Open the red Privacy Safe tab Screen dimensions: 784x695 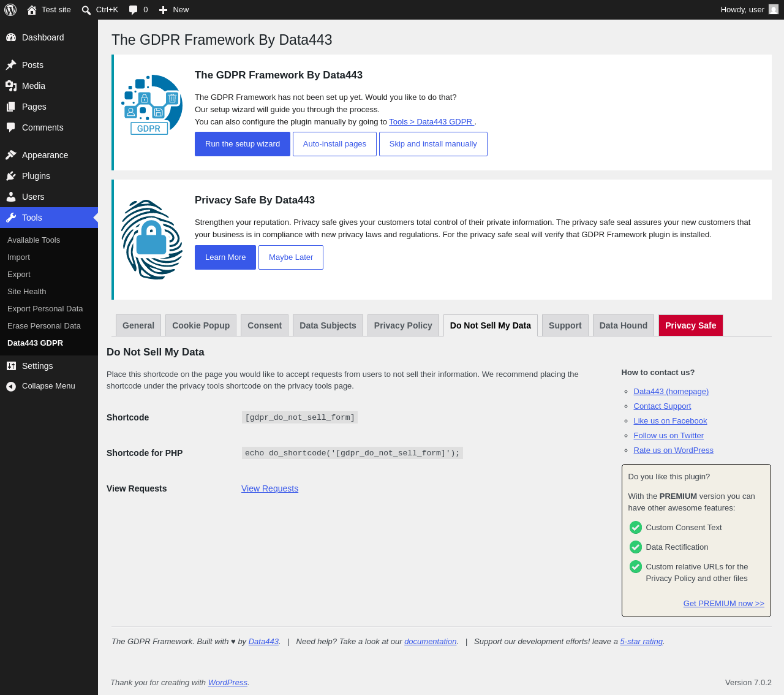691,325
